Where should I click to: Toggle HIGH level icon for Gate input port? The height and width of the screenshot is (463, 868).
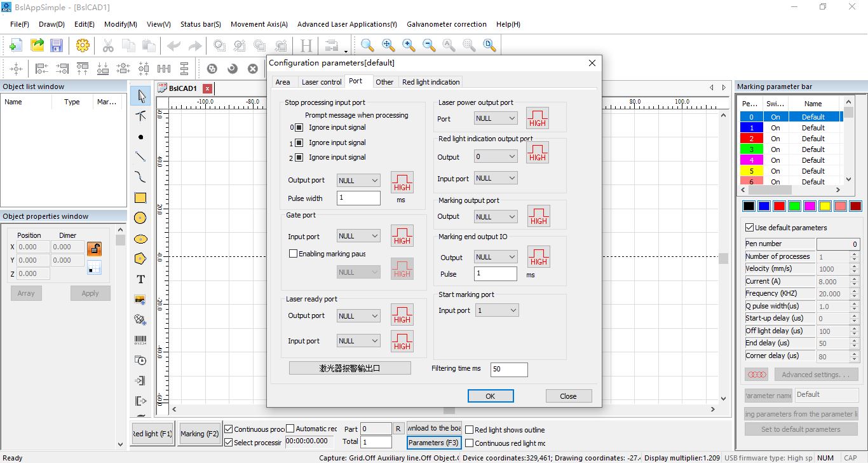click(x=402, y=236)
